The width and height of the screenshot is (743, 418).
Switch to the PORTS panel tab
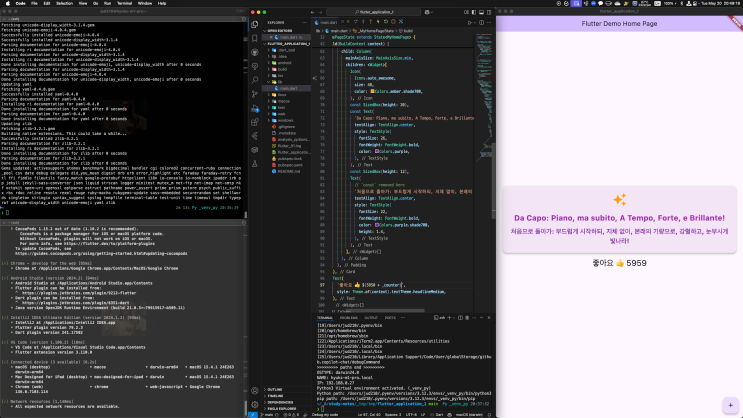[x=390, y=318]
